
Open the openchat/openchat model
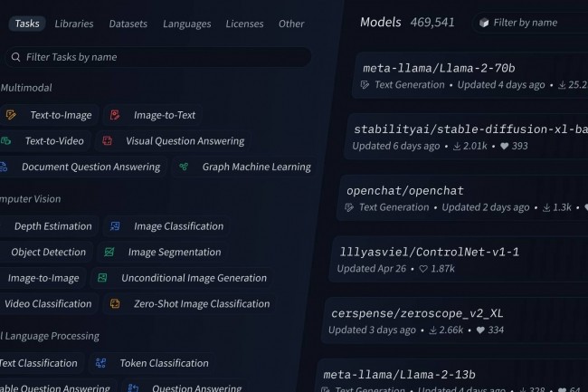tap(405, 190)
